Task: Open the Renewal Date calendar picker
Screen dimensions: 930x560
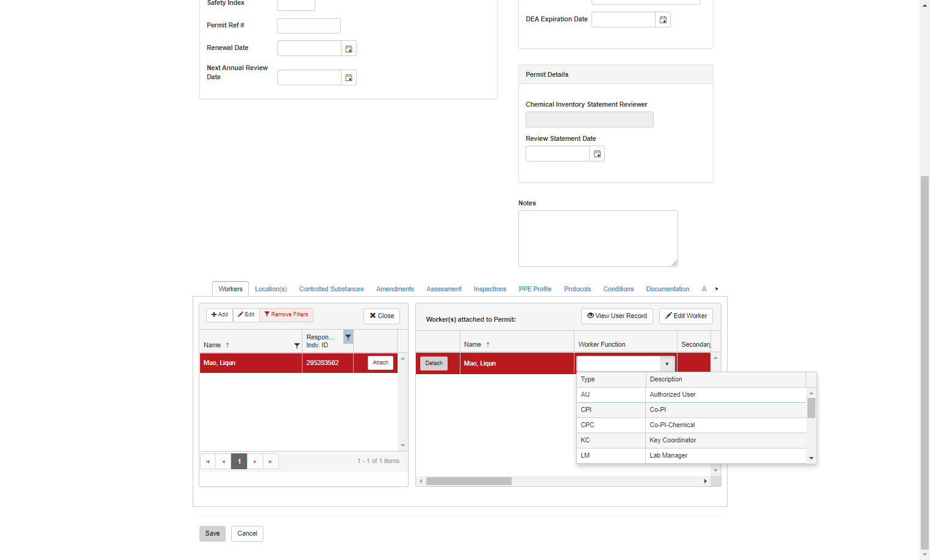Action: (x=349, y=49)
